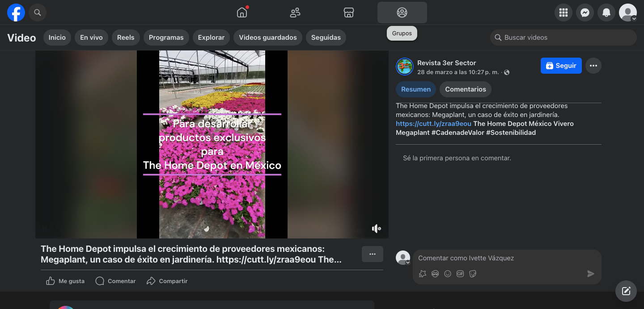Select the Reels tab
The image size is (644, 309).
click(126, 38)
